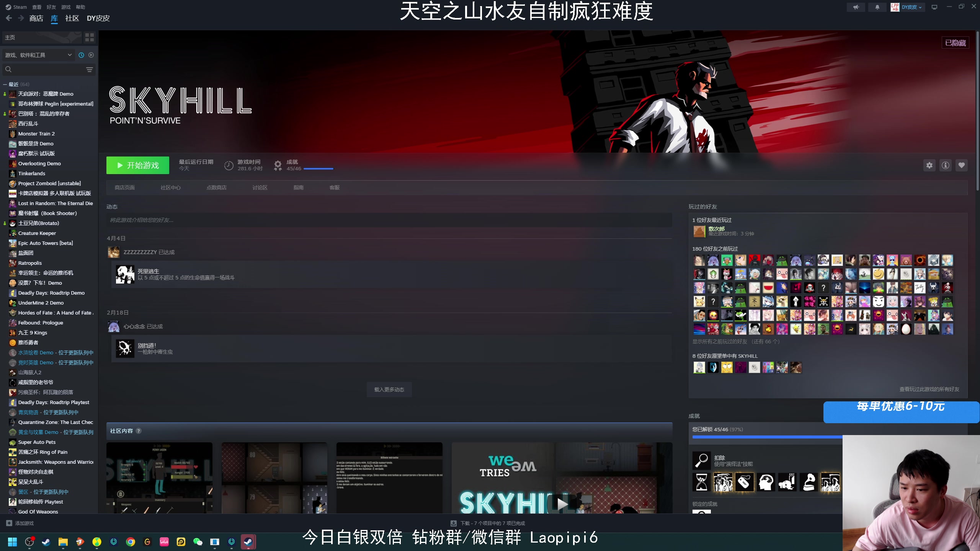Open the announcements megaphone icon
Image resolution: width=980 pixels, height=551 pixels.
[856, 7]
